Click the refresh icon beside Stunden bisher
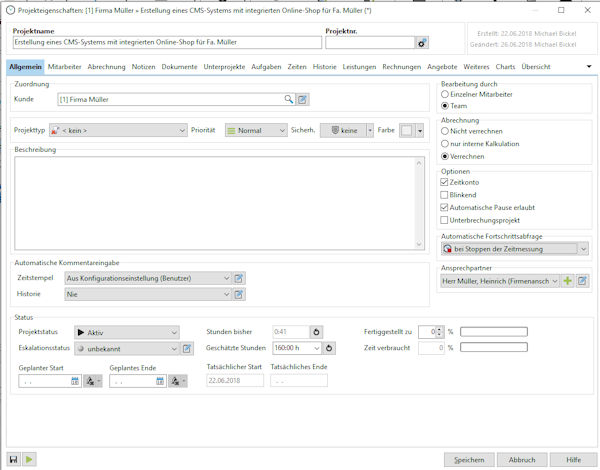The image size is (600, 470). point(317,332)
